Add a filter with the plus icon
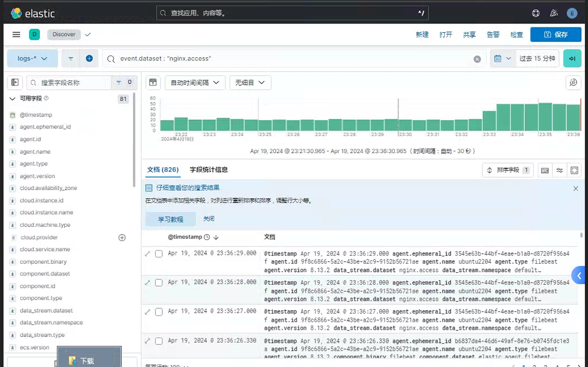Image resolution: width=588 pixels, height=367 pixels. [89, 59]
